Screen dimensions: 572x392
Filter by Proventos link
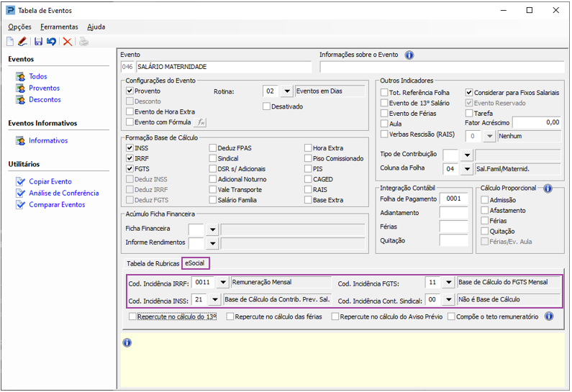click(x=44, y=88)
